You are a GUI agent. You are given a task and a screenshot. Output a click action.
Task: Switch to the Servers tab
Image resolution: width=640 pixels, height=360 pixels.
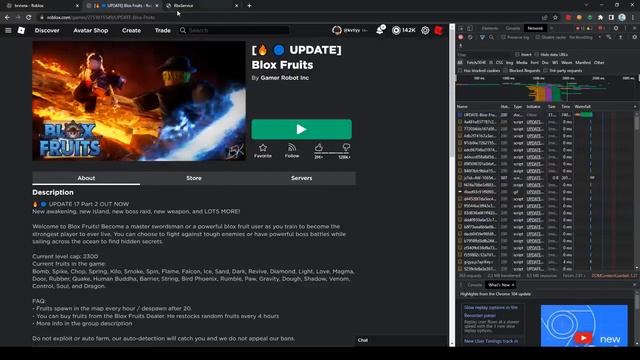tap(302, 178)
